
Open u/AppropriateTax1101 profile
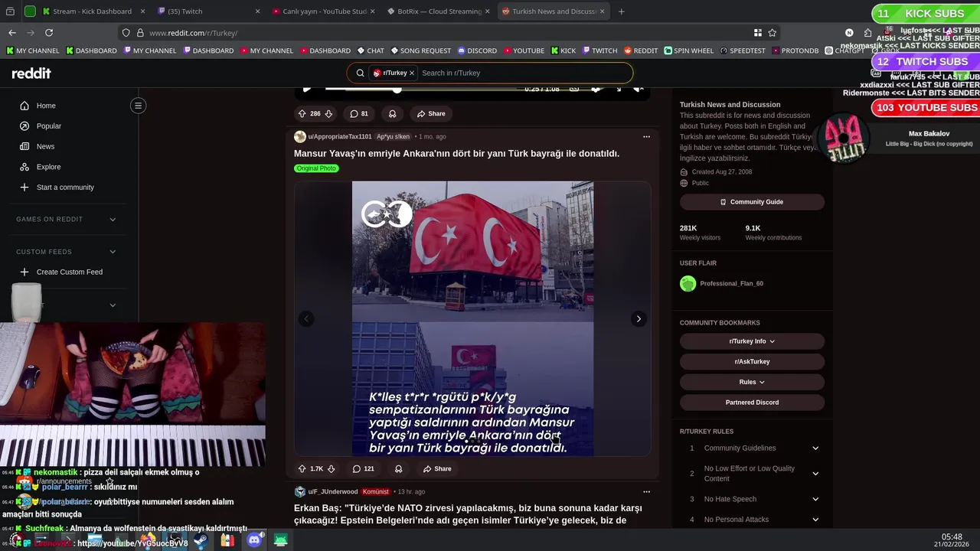tap(339, 136)
